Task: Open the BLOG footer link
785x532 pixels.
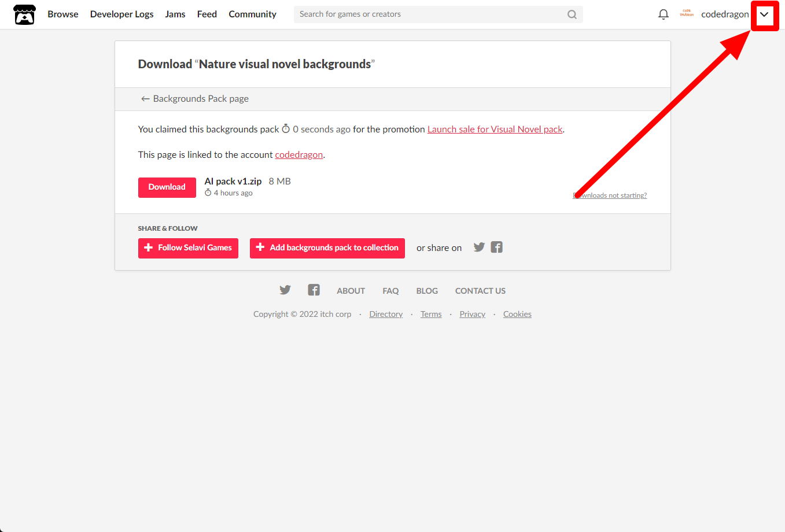Action: click(x=427, y=291)
